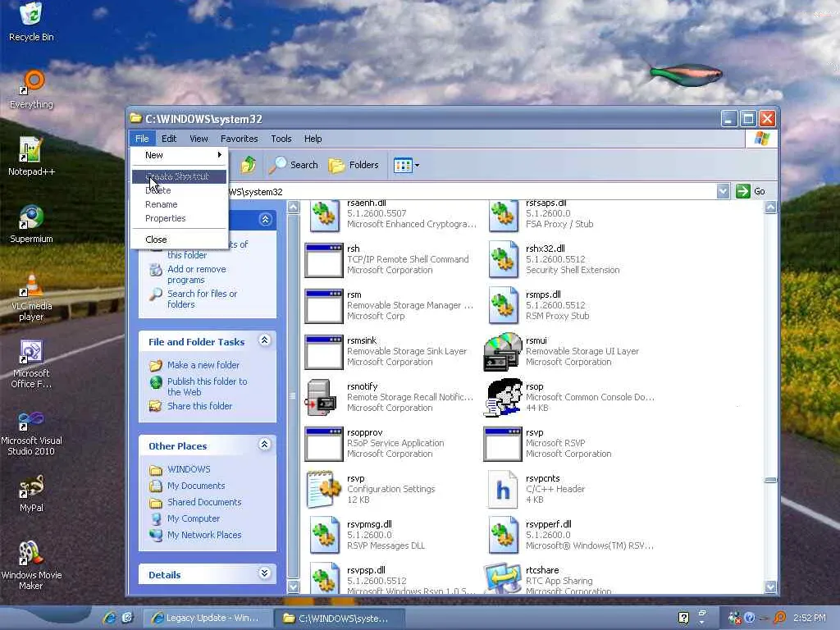
Task: Collapse the File and Folder Tasks panel
Action: 265,340
